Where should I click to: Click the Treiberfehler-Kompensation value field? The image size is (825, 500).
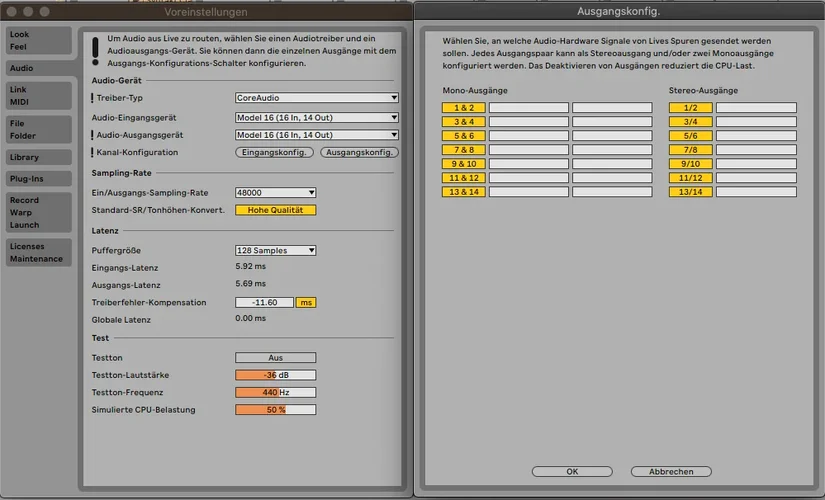(x=264, y=302)
